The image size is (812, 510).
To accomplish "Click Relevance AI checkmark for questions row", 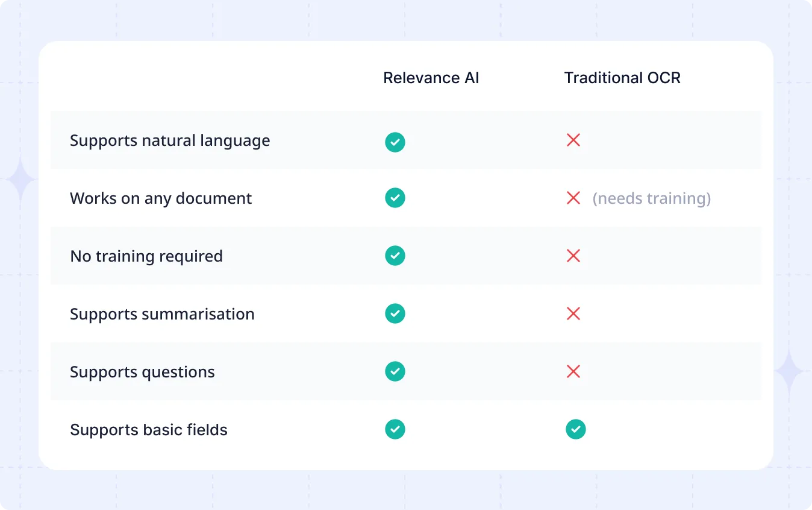I will [x=395, y=371].
